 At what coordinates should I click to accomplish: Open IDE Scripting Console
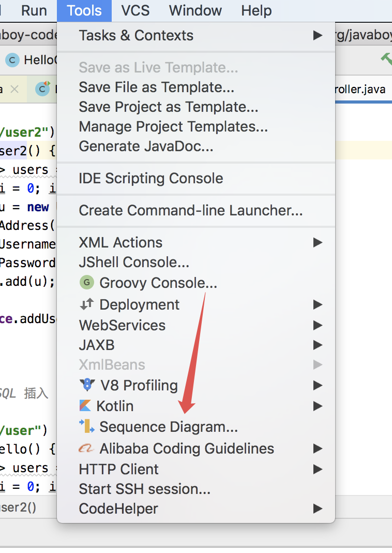pos(196,179)
